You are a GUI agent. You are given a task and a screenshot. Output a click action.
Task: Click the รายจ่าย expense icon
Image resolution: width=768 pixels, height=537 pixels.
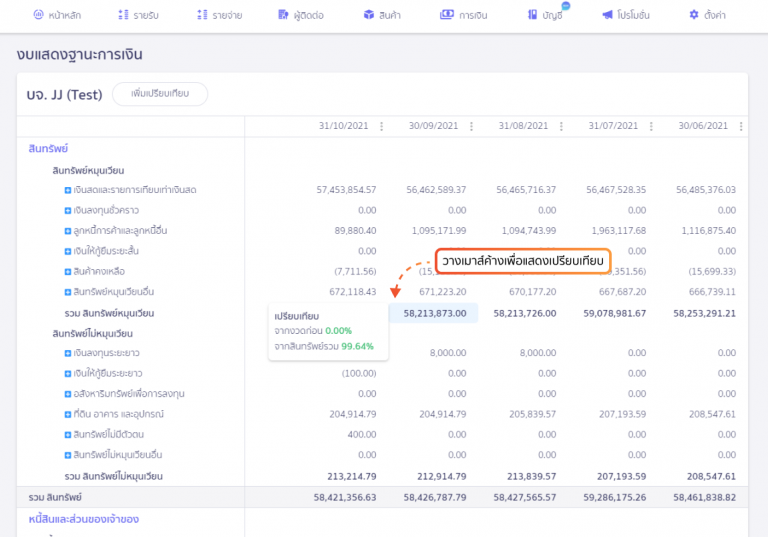[202, 15]
